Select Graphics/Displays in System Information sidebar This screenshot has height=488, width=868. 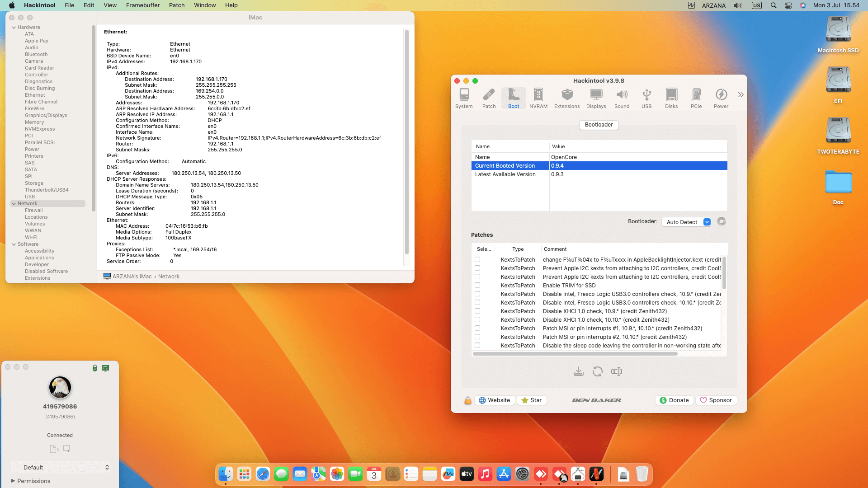click(46, 116)
